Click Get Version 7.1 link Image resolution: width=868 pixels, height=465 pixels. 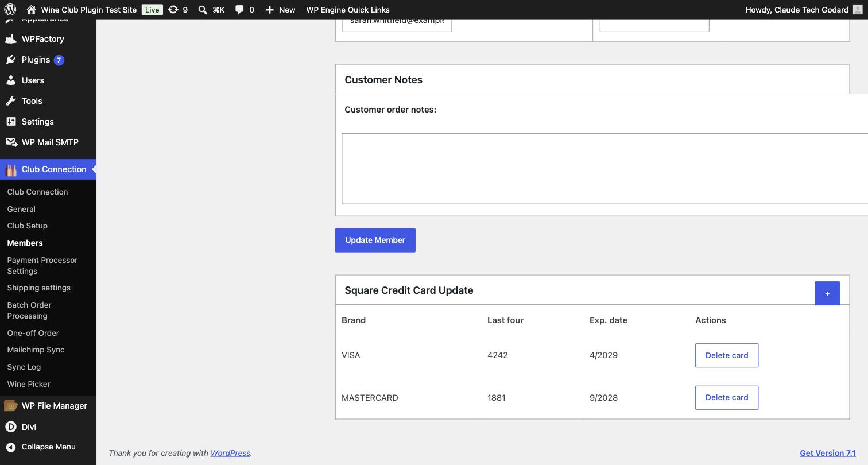tap(828, 453)
